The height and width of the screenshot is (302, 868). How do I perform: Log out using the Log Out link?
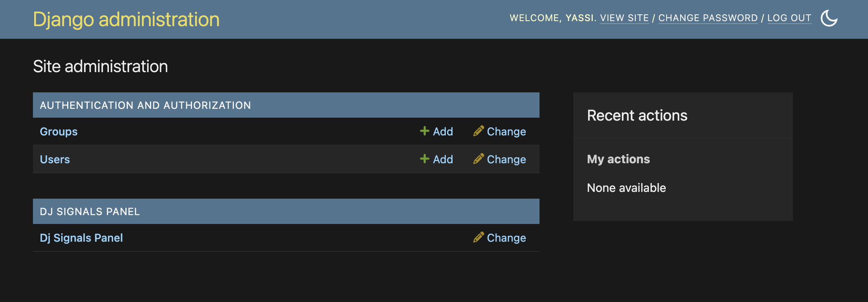(x=789, y=18)
